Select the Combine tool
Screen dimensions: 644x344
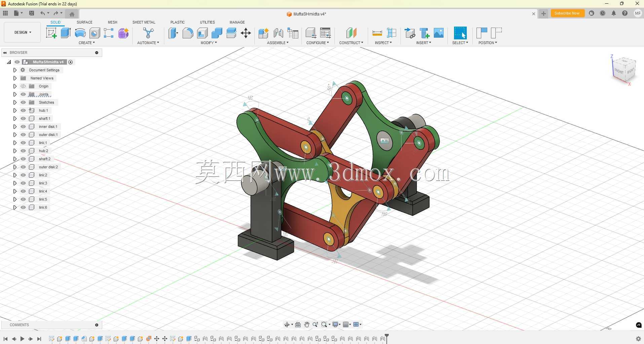(217, 33)
